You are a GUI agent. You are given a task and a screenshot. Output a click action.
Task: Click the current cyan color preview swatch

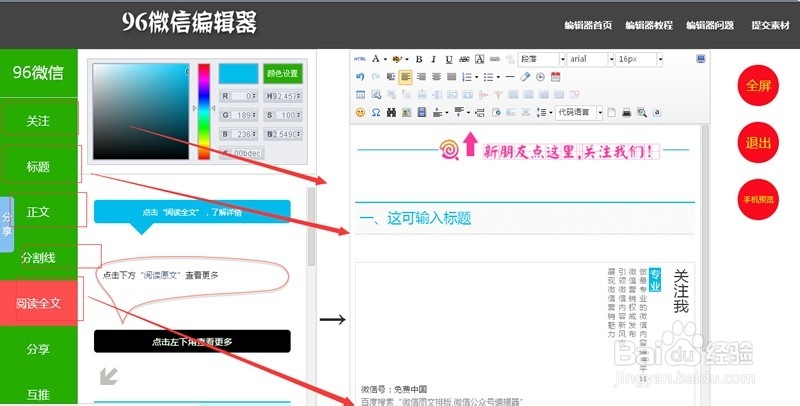pos(238,73)
